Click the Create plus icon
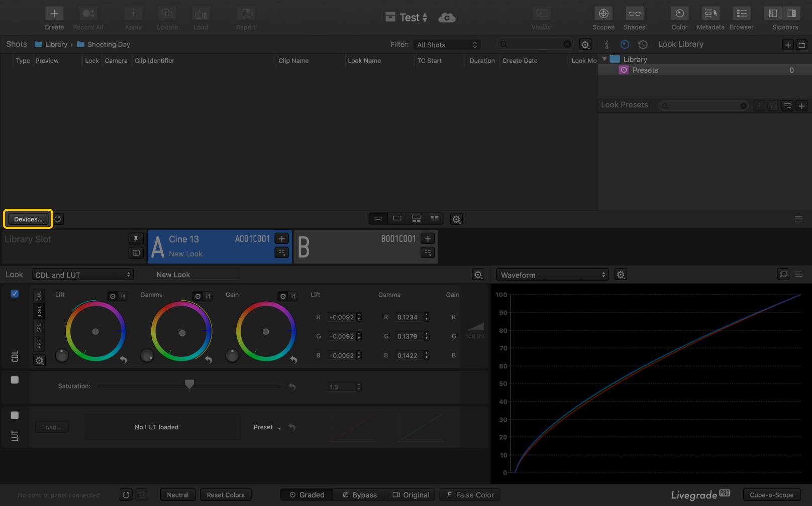The height and width of the screenshot is (506, 812). click(54, 14)
